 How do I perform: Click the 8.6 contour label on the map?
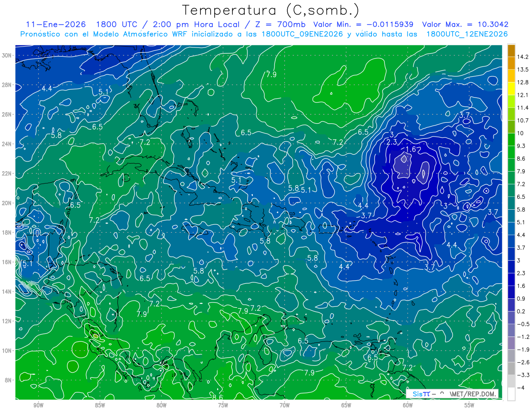(218, 397)
